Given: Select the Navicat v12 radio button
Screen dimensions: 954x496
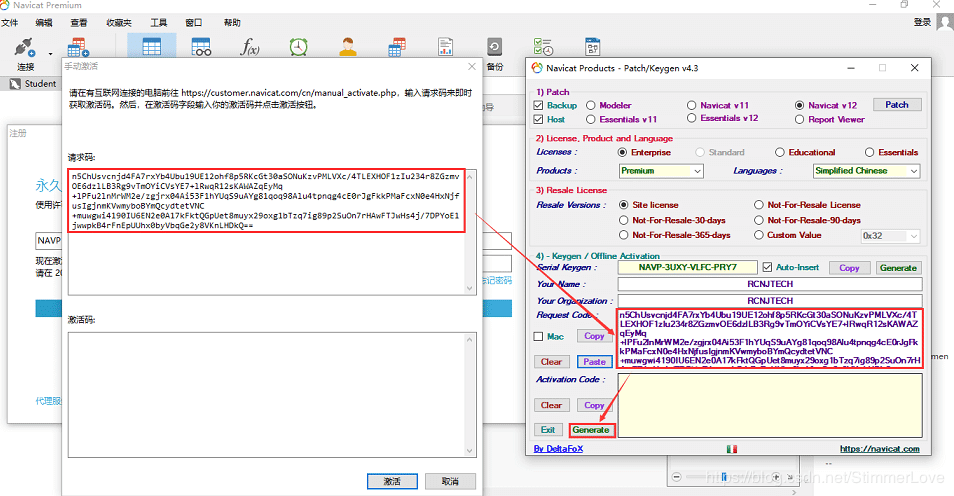Looking at the screenshot, I should point(799,105).
